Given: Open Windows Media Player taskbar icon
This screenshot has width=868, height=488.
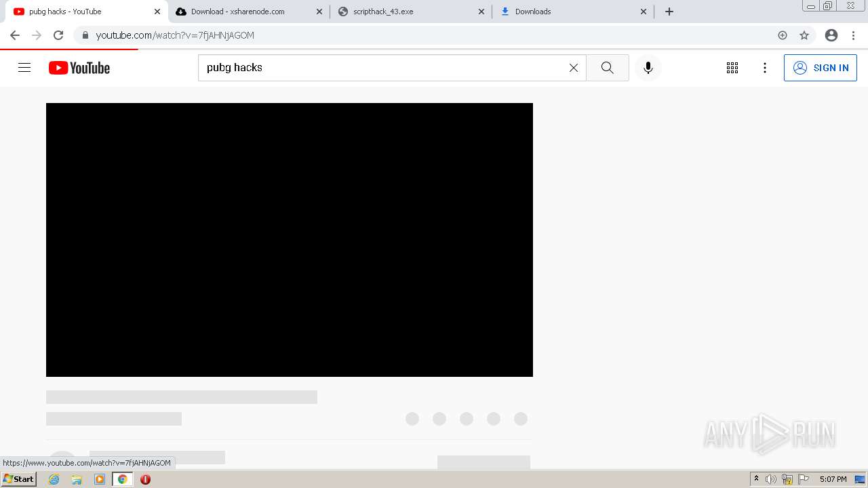Looking at the screenshot, I should (x=100, y=479).
